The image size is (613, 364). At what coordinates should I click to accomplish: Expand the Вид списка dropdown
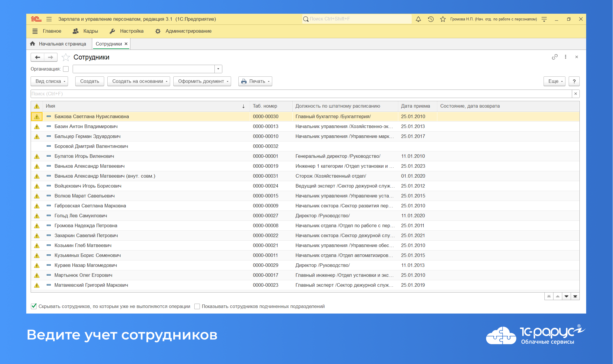tap(49, 81)
